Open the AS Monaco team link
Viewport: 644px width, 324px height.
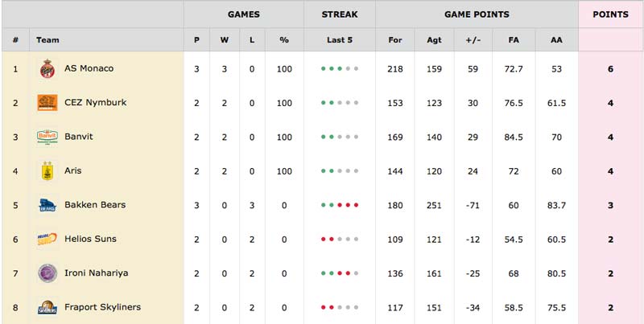pyautogui.click(x=89, y=68)
